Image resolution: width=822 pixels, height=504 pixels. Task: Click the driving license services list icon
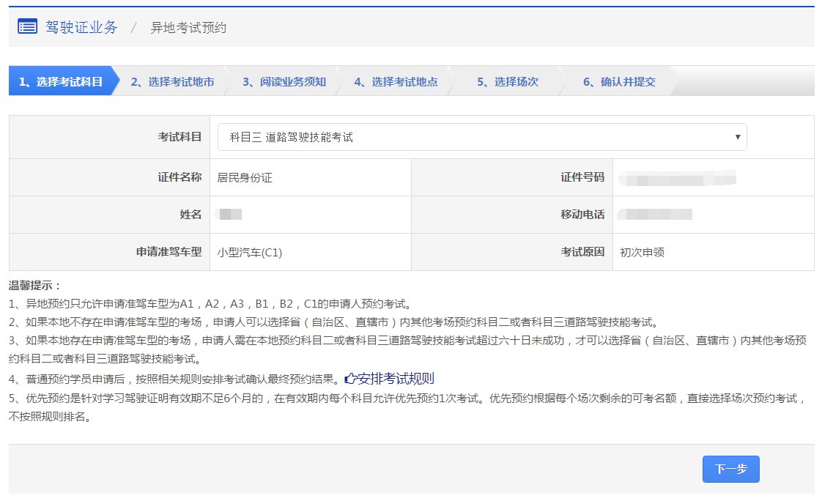(x=26, y=26)
